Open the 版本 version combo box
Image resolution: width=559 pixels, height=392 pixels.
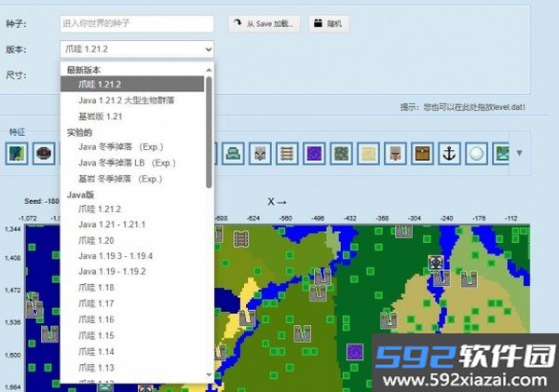(137, 49)
